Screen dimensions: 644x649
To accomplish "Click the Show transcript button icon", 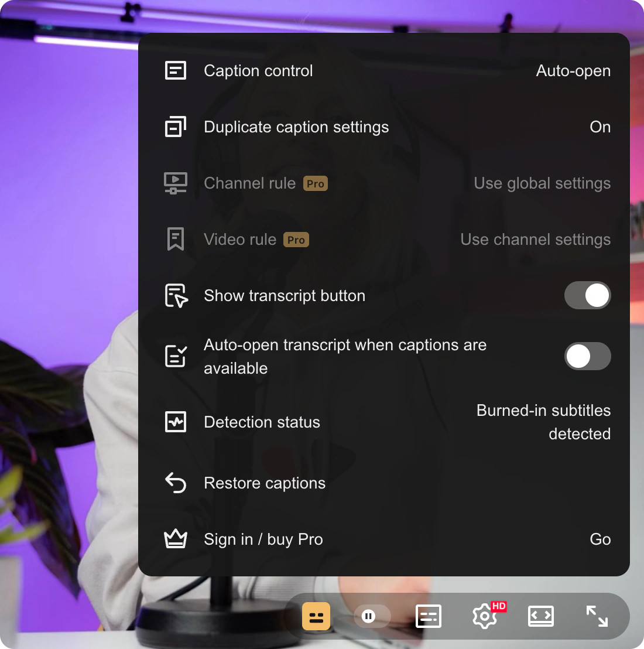I will 176,296.
